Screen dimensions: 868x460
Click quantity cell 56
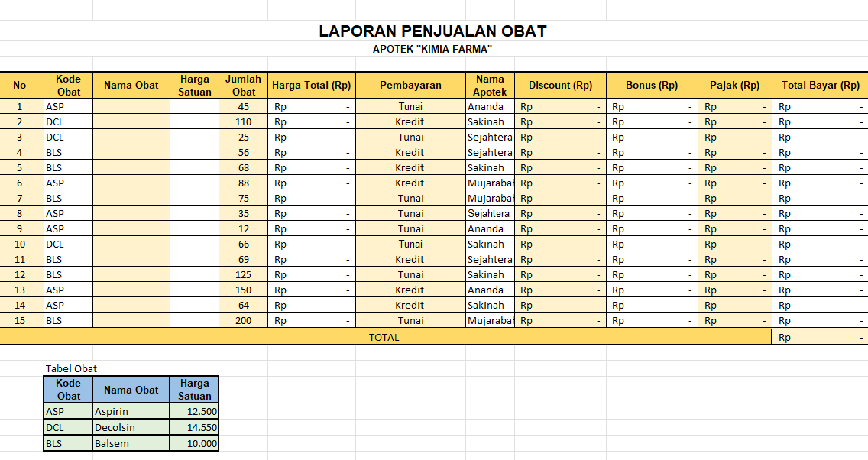click(x=244, y=152)
